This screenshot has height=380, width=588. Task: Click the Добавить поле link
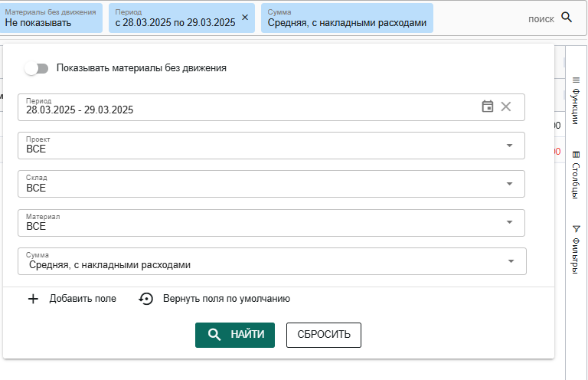tap(83, 299)
